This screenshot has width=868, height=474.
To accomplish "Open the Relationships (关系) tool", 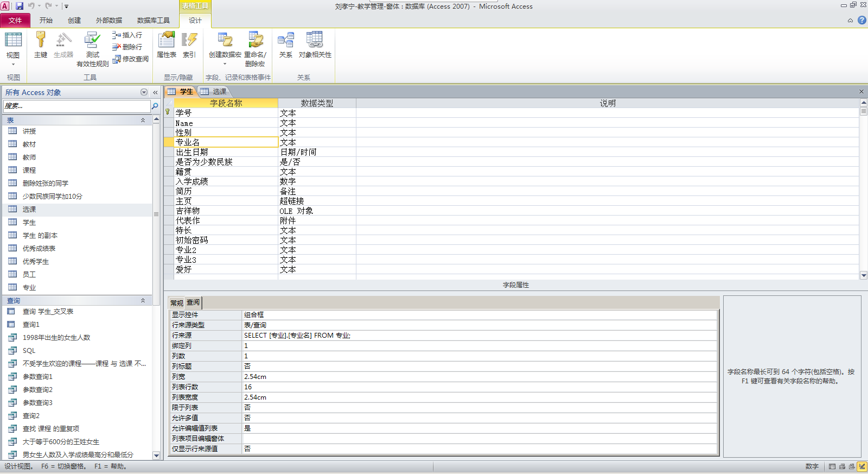I will [285, 45].
